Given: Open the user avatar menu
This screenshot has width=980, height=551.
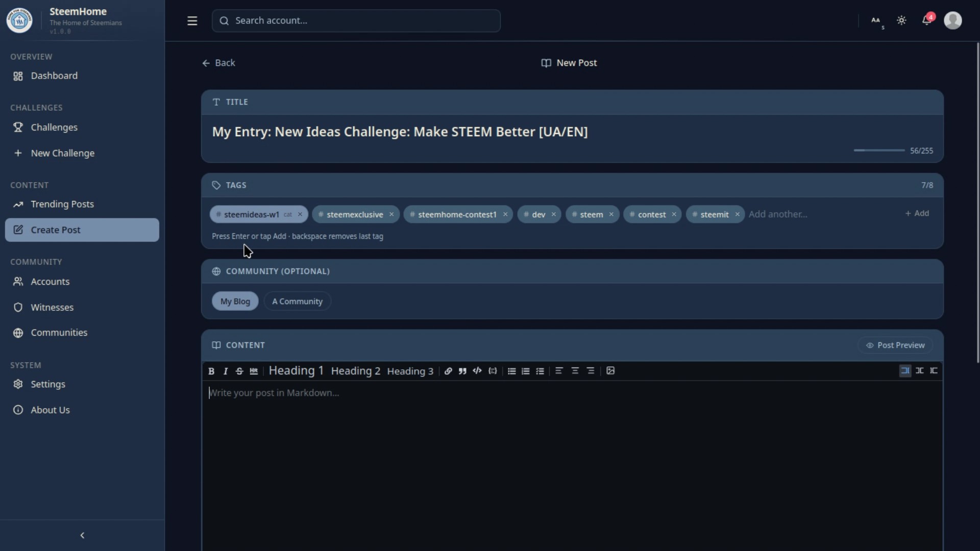Looking at the screenshot, I should tap(953, 20).
